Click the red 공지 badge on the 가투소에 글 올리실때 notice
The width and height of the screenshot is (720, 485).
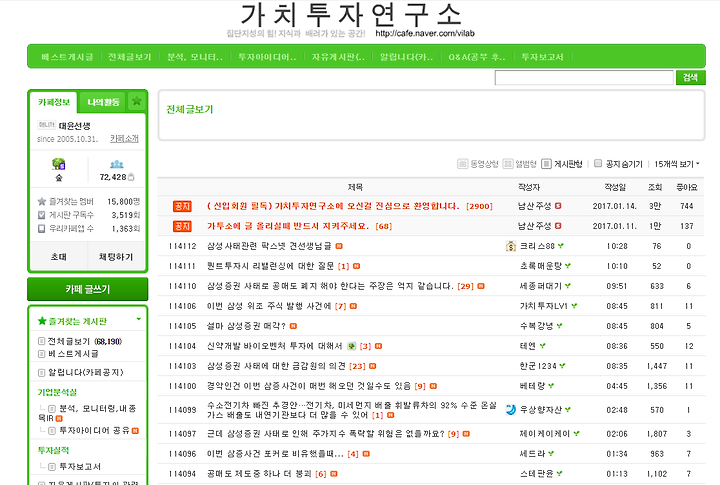182,226
